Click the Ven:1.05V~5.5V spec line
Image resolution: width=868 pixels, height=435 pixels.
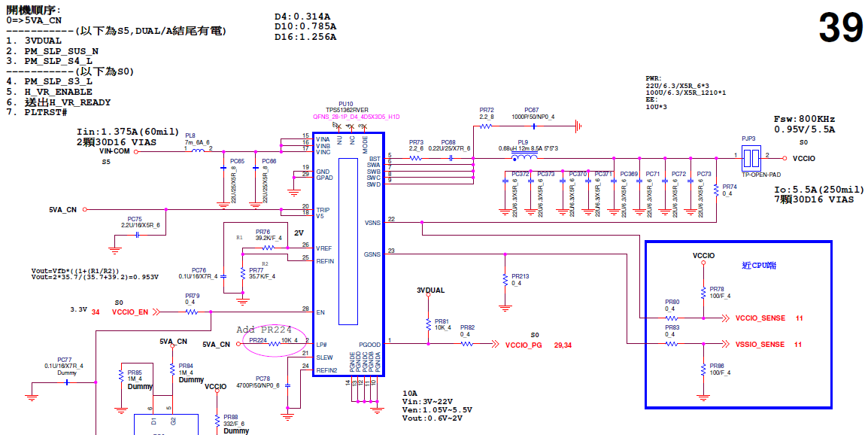[437, 410]
